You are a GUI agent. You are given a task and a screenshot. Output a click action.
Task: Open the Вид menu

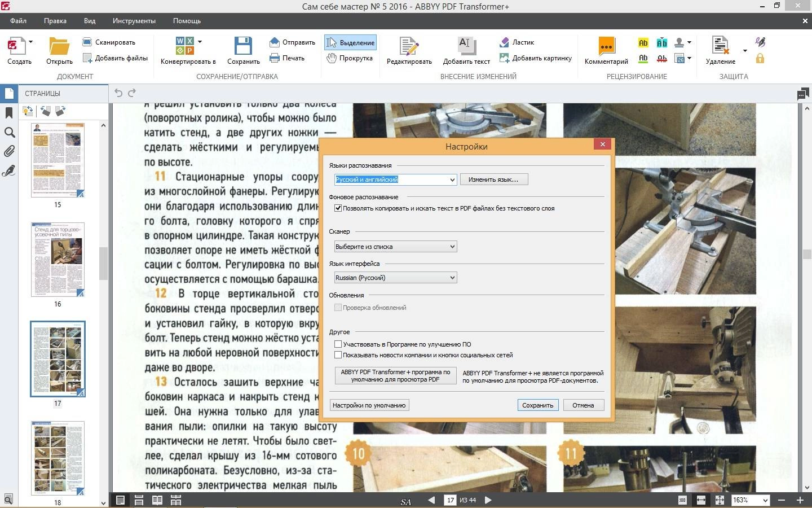(90, 21)
